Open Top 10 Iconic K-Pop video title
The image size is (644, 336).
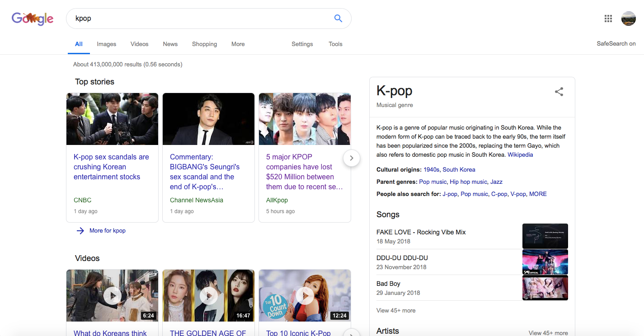(x=298, y=333)
